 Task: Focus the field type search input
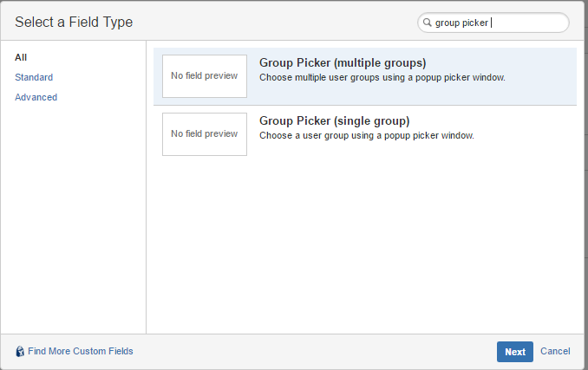(493, 23)
